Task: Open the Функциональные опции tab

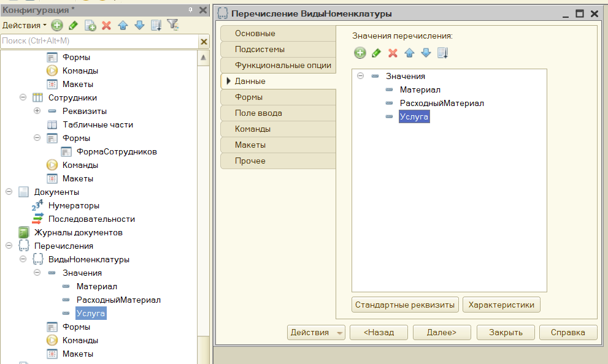Action: coord(278,65)
